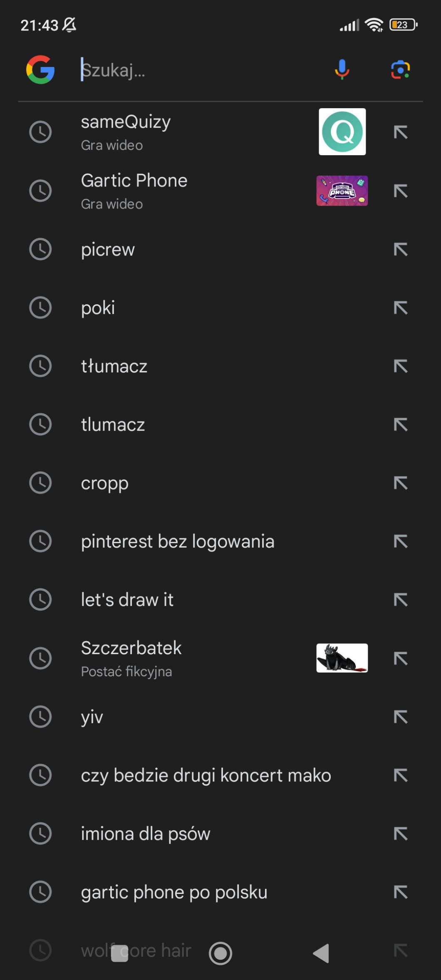Tap the Google logo
Screen dimensions: 441x980
pyautogui.click(x=40, y=69)
